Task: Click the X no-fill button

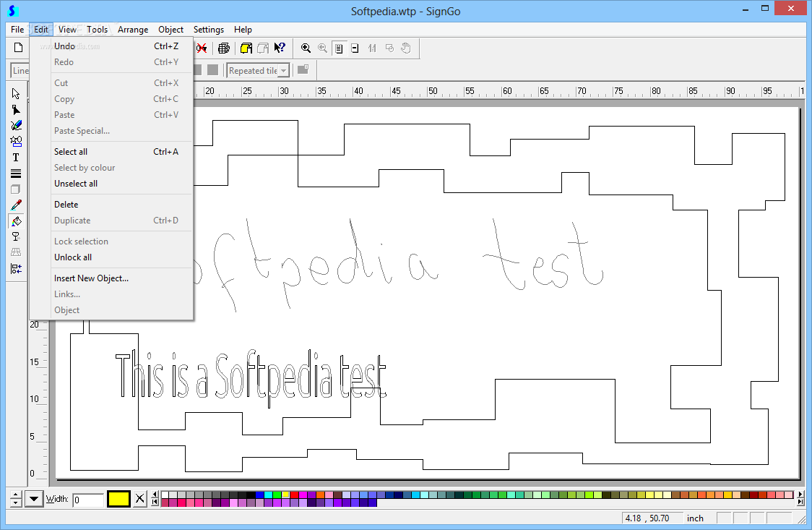Action: pyautogui.click(x=140, y=499)
